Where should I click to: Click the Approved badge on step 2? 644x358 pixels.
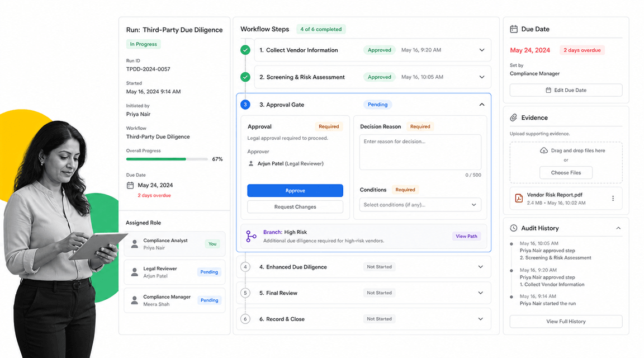point(379,77)
